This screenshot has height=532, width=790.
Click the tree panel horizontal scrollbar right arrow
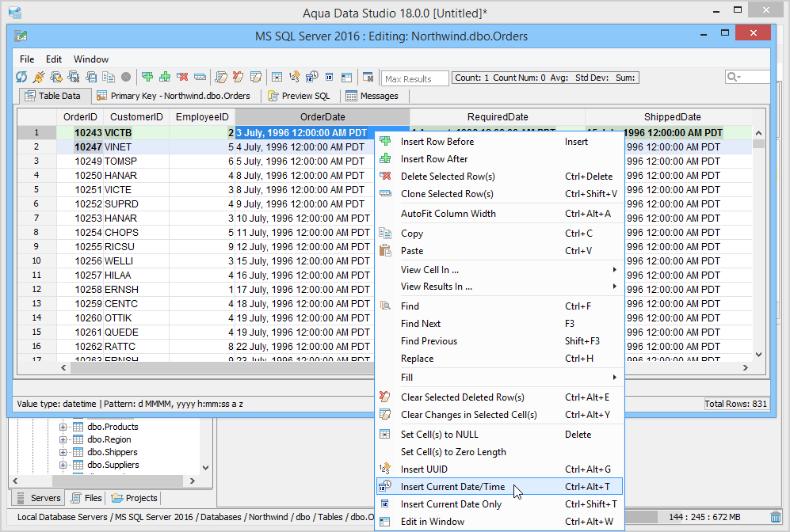pyautogui.click(x=192, y=481)
